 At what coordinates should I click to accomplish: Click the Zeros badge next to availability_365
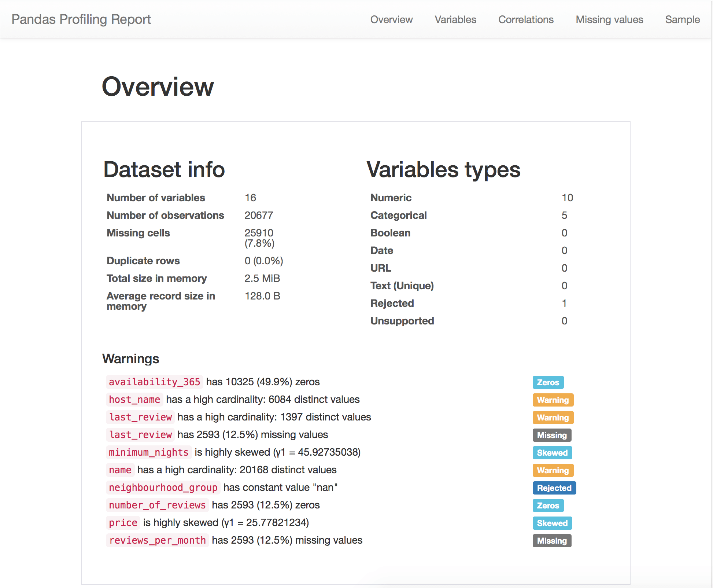(548, 382)
